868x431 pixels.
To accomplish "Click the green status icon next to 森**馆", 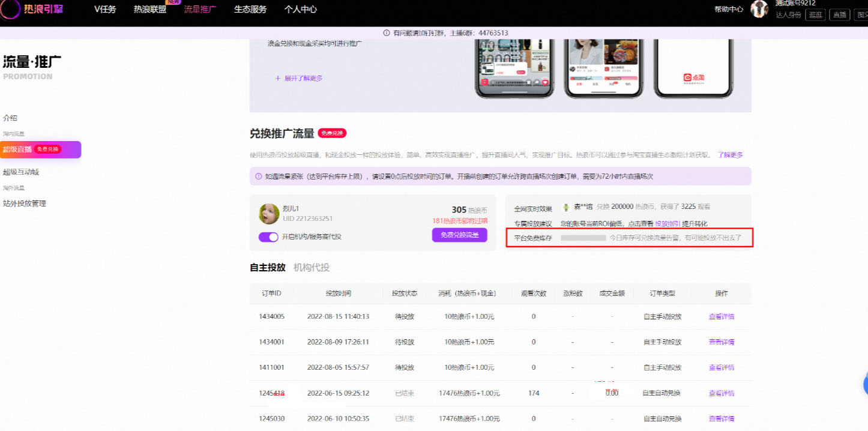I will click(x=565, y=207).
